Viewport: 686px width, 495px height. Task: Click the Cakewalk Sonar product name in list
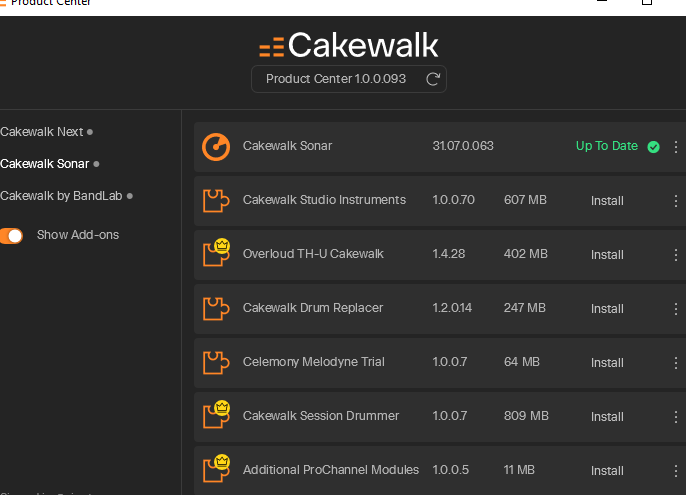coord(287,146)
